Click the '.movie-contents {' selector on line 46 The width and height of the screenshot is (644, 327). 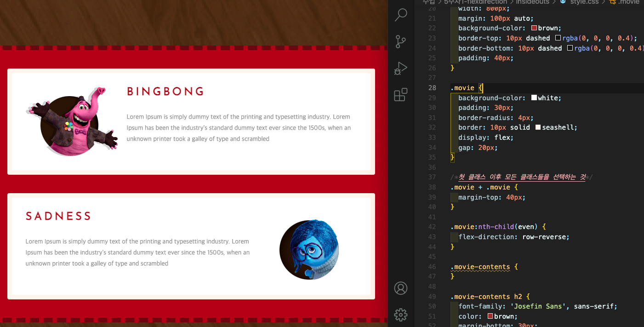click(x=484, y=267)
